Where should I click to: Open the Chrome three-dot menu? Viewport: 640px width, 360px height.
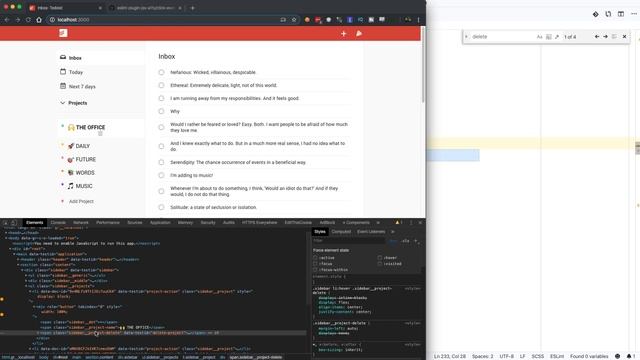[418, 20]
